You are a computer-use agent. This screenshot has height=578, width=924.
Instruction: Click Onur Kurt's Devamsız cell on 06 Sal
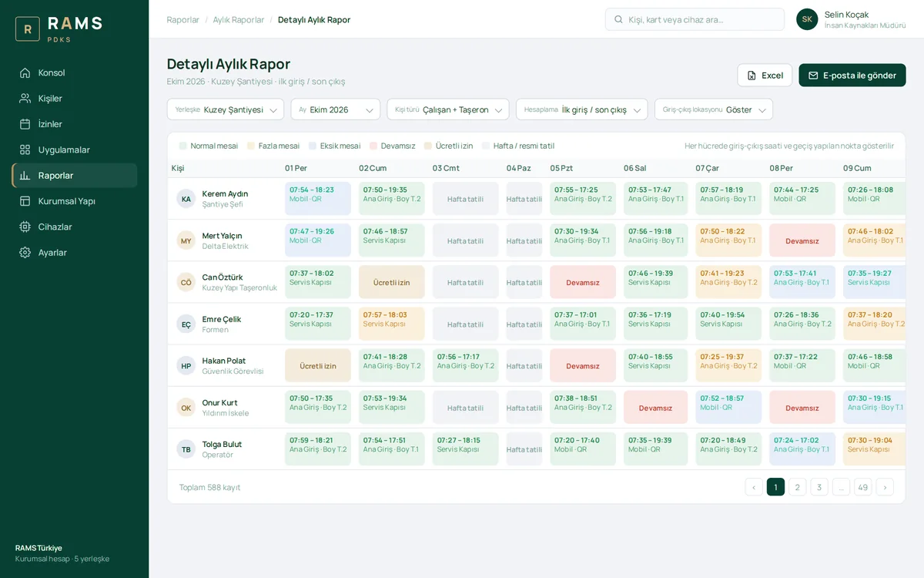pos(656,408)
